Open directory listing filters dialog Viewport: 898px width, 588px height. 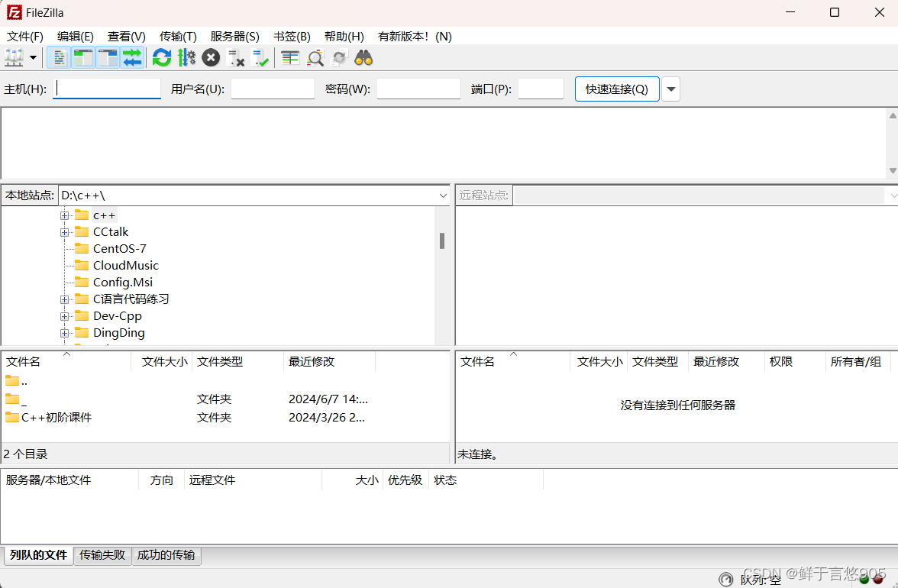tap(290, 58)
